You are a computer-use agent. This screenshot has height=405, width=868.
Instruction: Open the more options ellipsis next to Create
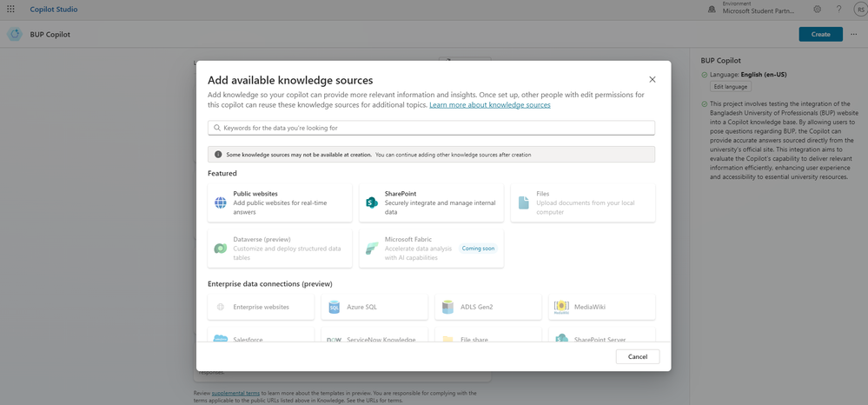click(x=853, y=35)
